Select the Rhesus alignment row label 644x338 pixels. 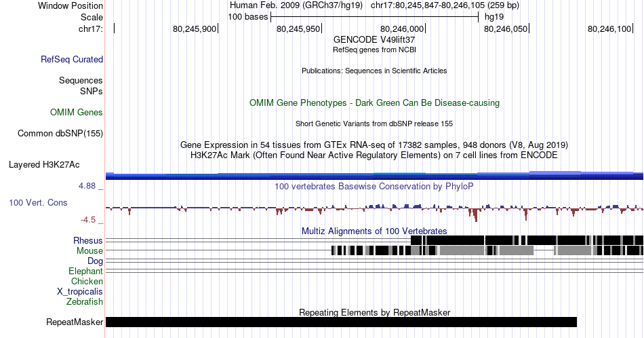tap(88, 240)
